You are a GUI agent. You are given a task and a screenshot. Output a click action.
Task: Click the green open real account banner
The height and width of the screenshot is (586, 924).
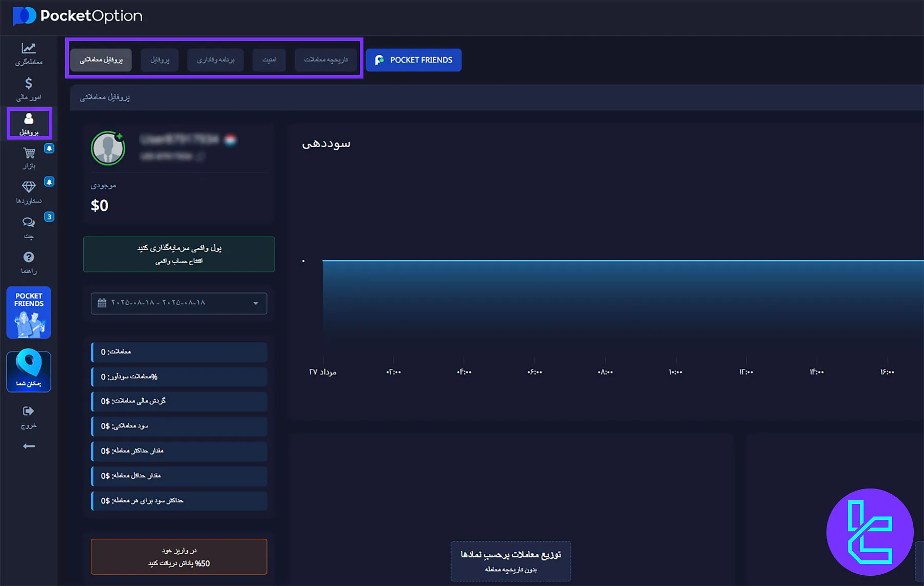(179, 254)
